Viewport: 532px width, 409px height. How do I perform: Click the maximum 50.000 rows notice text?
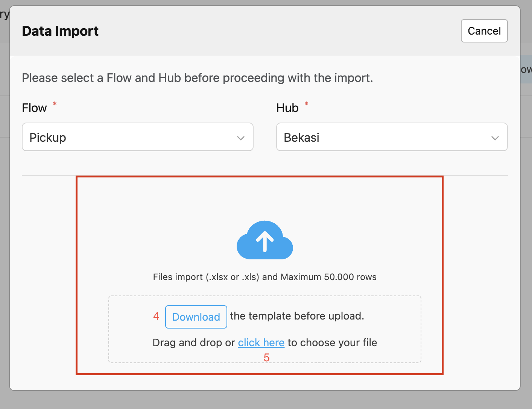[264, 277]
